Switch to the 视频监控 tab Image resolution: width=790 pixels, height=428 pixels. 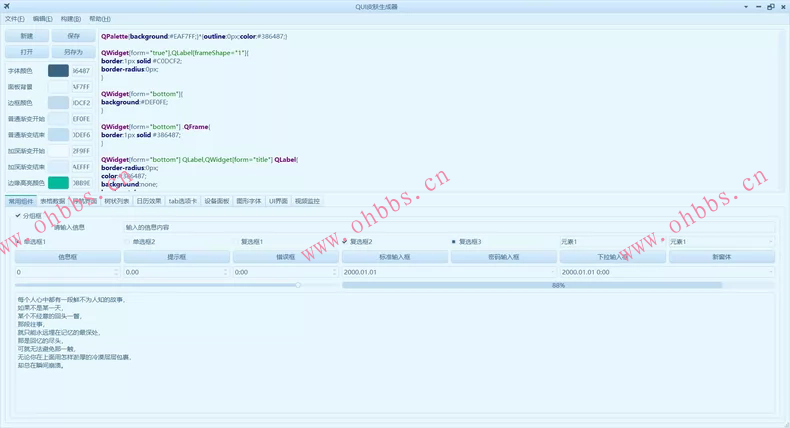pos(307,201)
